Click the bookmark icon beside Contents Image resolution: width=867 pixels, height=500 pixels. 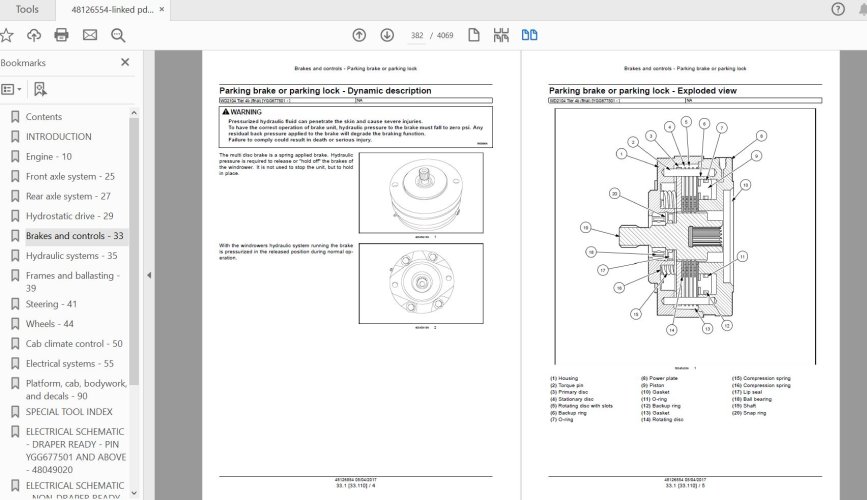pyautogui.click(x=15, y=117)
